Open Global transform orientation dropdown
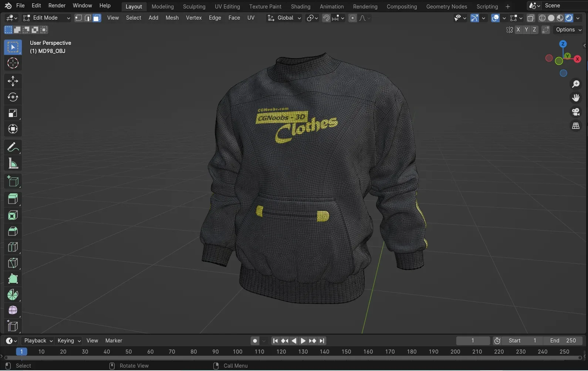 coord(284,18)
